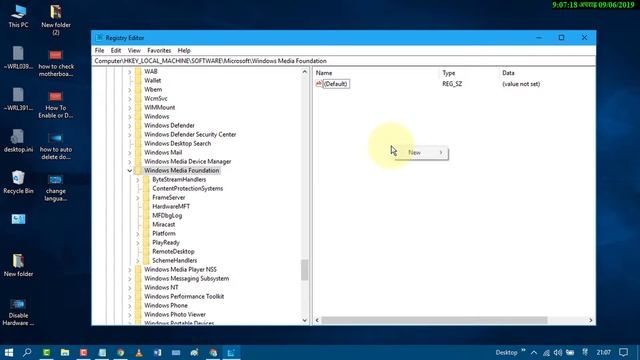Expand the Platform key
This screenshot has height=360, width=640.
(x=138, y=233)
